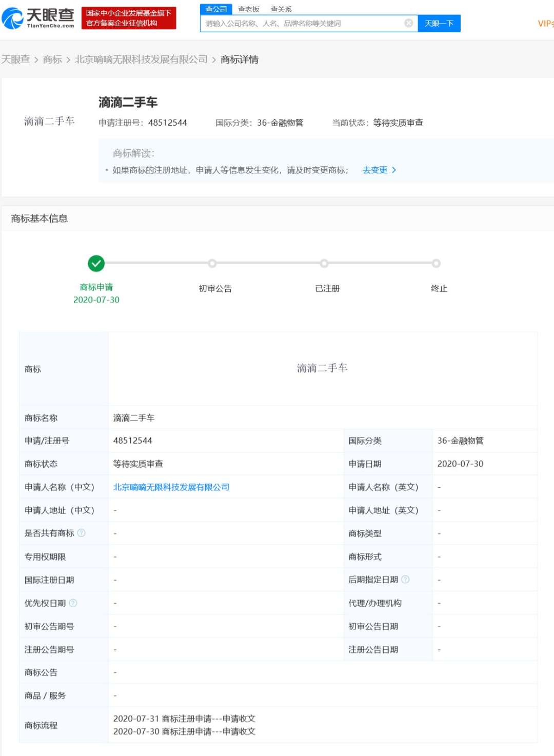The image size is (554, 756).
Task: Navigate to 商标 breadcrumb
Action: coord(52,59)
